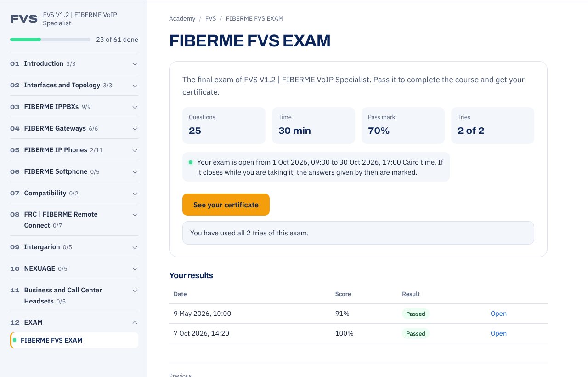588x377 pixels.
Task: Expand the Introduction section chevron
Action: coord(135,64)
